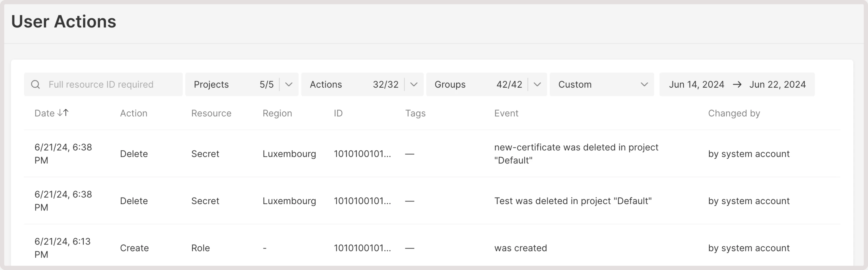Click the 6/21/24, 6:13 PM date cell

click(62, 248)
